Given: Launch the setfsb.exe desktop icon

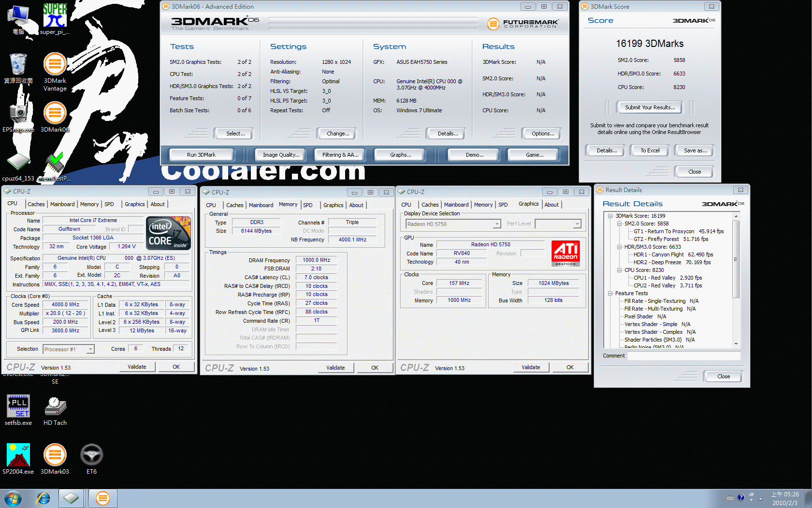Looking at the screenshot, I should 18,410.
